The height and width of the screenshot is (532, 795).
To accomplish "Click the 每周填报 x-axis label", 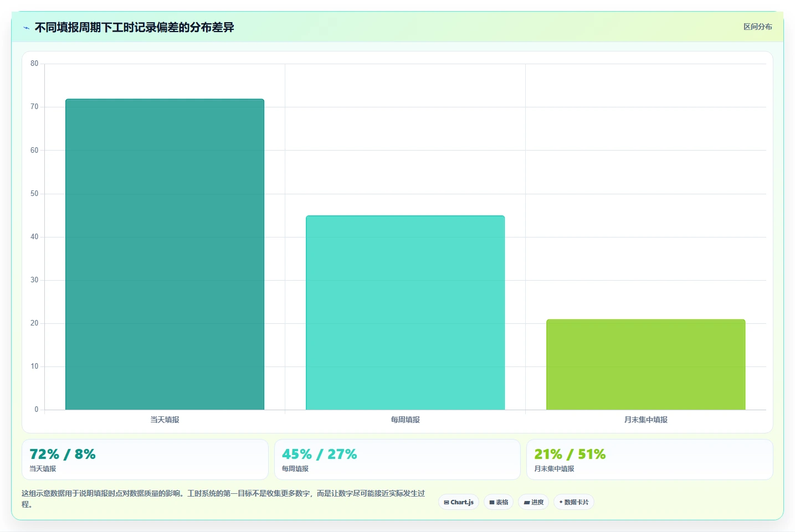I will tap(405, 420).
